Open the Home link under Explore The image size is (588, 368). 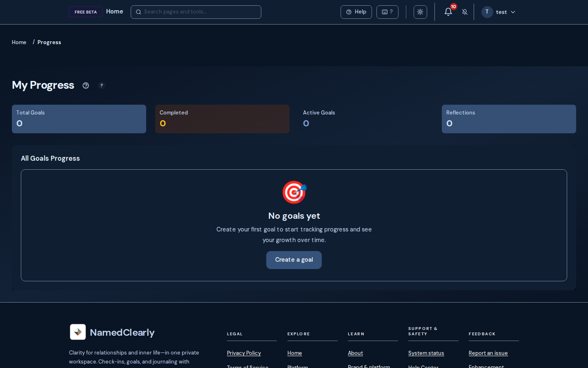coord(294,353)
